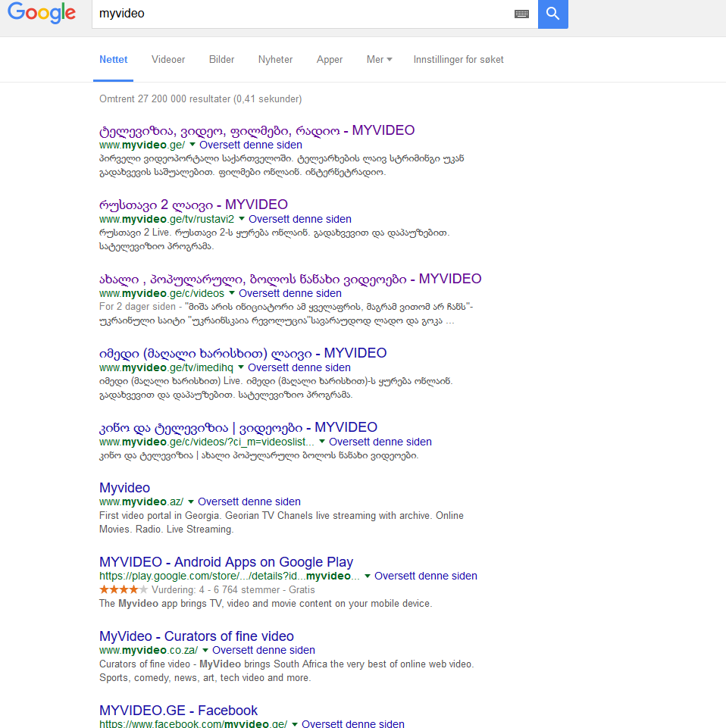The width and height of the screenshot is (726, 728).
Task: Expand the arrow beside myvideo.ge/tv/imedihq
Action: point(240,367)
